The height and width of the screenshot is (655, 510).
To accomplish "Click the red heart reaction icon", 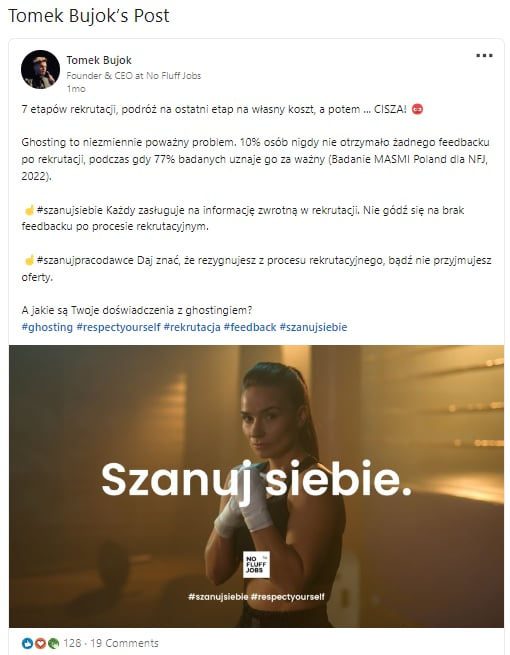I will (40, 643).
